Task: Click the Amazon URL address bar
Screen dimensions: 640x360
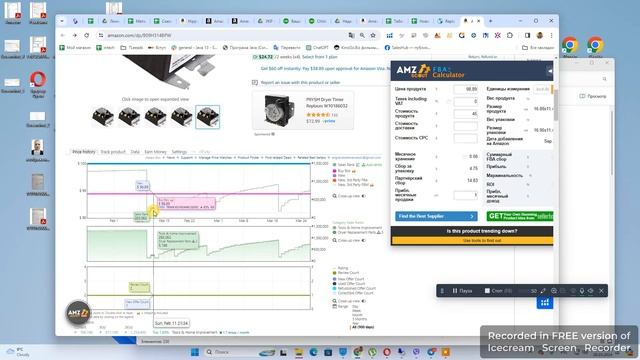Action: 224,36
